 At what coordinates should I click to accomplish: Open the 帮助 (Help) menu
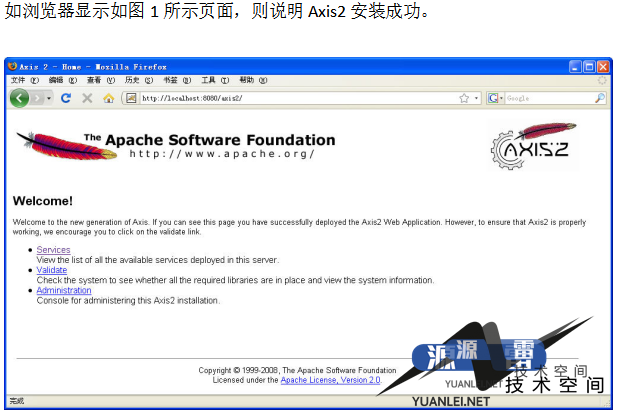click(x=253, y=80)
